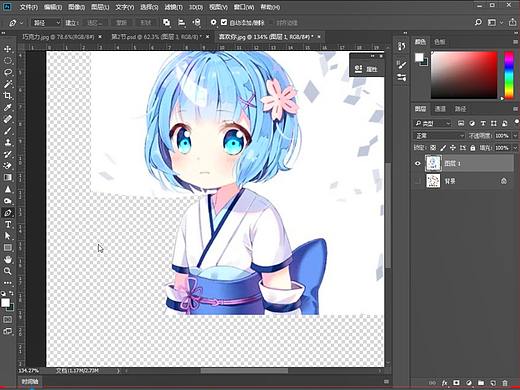Screen dimensions: 520x390
Task: Open the blend mode dropdown
Action: coord(439,136)
